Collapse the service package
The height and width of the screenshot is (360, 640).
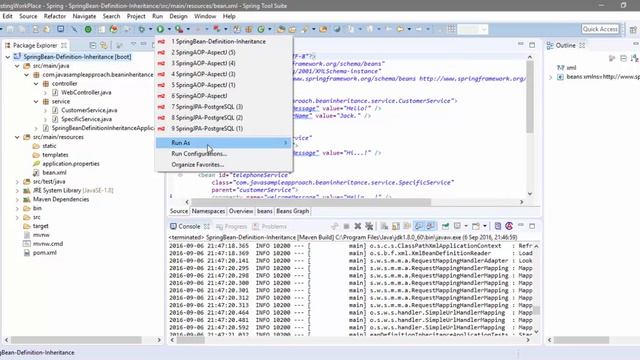[x=36, y=102]
